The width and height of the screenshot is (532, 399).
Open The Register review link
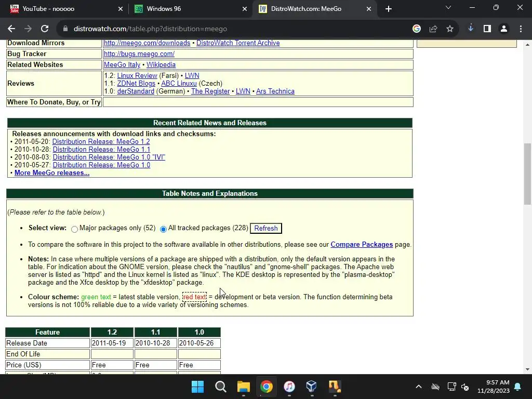pos(210,91)
